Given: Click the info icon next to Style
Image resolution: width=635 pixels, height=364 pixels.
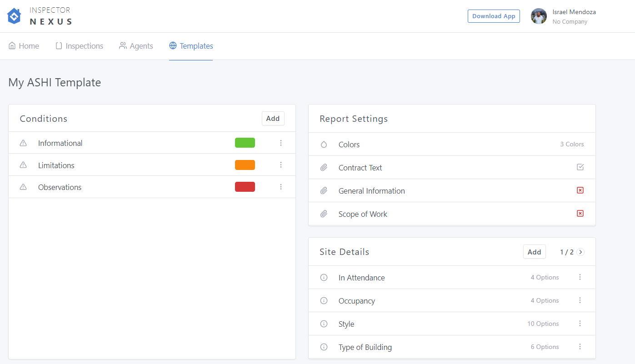Looking at the screenshot, I should click(324, 324).
